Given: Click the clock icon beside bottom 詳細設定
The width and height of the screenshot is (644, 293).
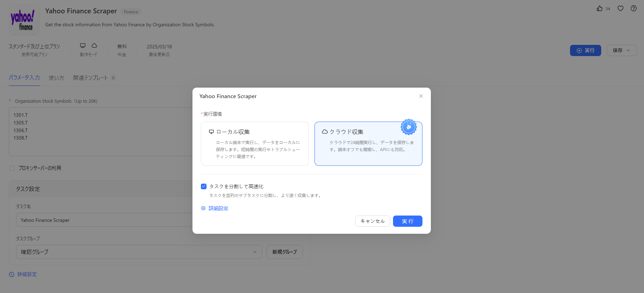Looking at the screenshot, I should point(12,274).
